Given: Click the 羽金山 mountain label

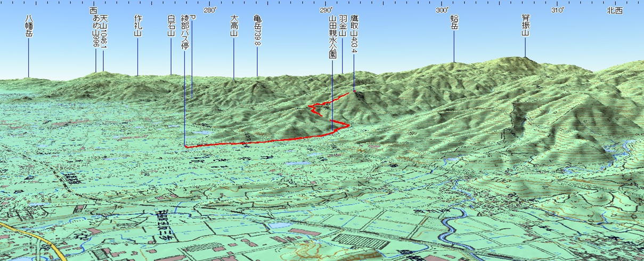Looking at the screenshot, I should point(343,26).
